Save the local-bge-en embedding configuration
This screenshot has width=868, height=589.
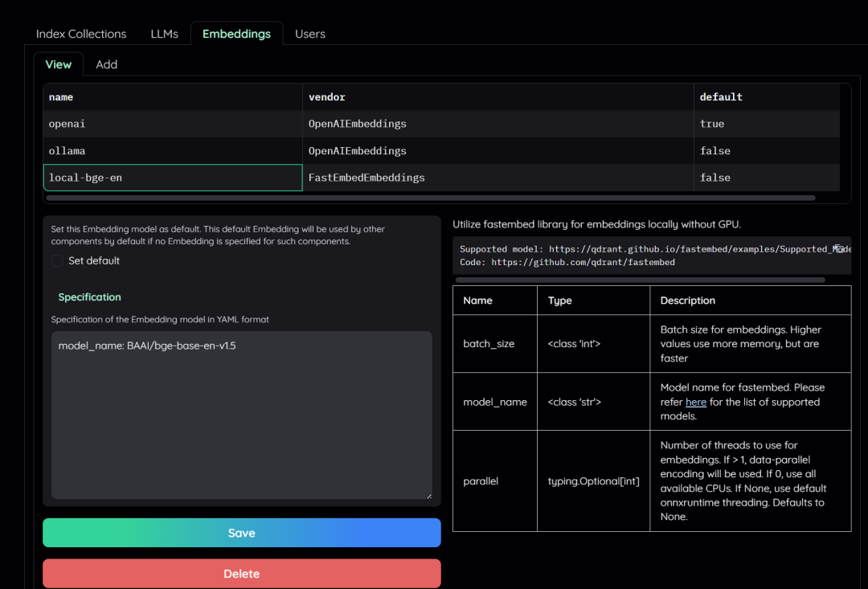(241, 533)
